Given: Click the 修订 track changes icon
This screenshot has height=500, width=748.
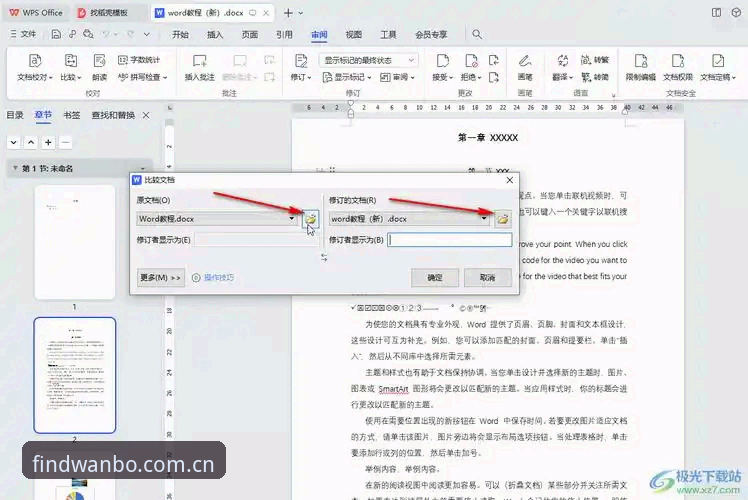Looking at the screenshot, I should 301,61.
